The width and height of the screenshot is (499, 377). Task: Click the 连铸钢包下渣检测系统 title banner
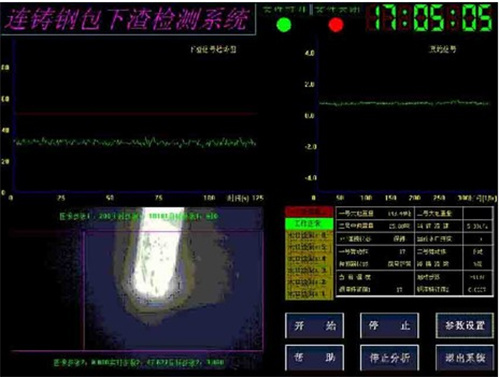128,19
